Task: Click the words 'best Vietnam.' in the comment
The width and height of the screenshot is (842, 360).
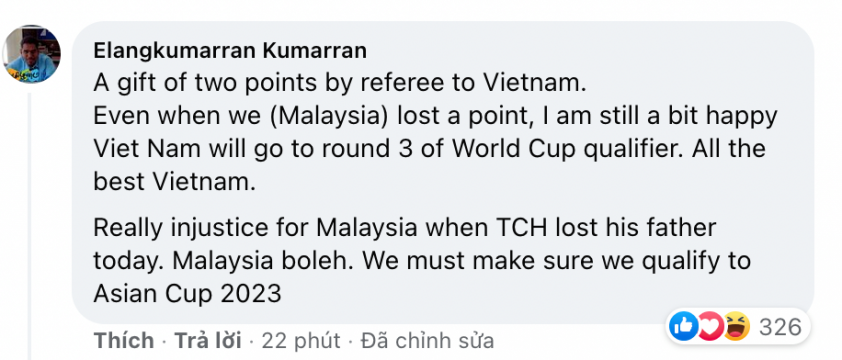Action: 174,182
